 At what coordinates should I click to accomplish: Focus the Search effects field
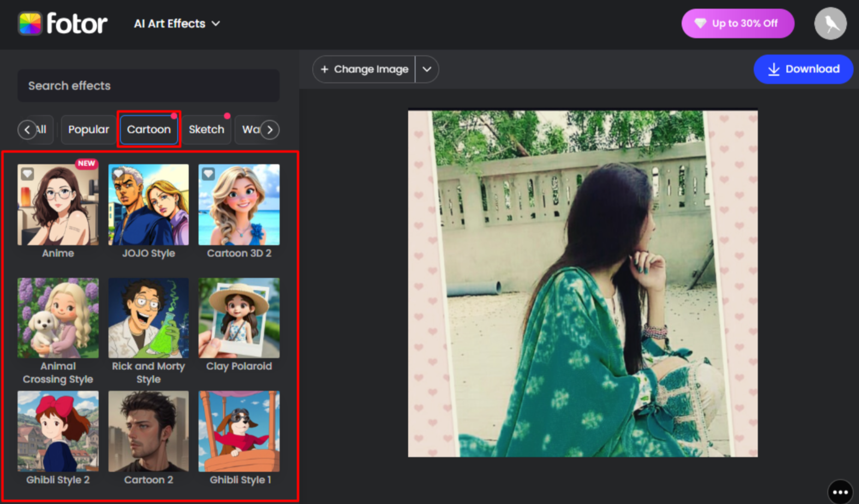pos(148,86)
